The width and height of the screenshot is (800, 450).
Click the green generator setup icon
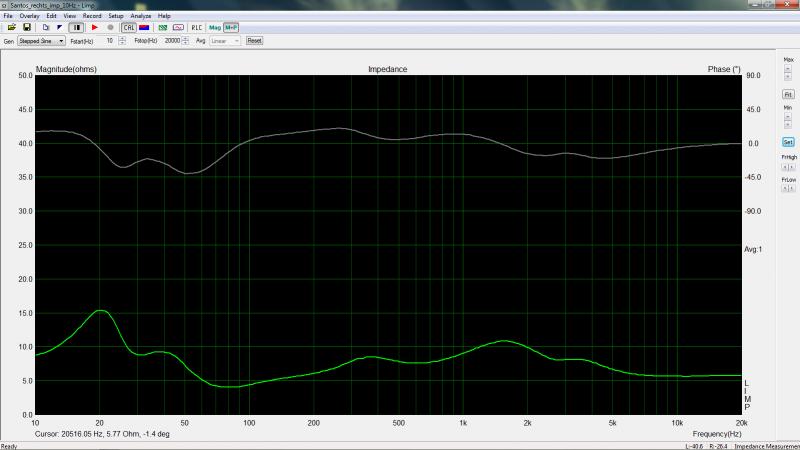(162, 27)
